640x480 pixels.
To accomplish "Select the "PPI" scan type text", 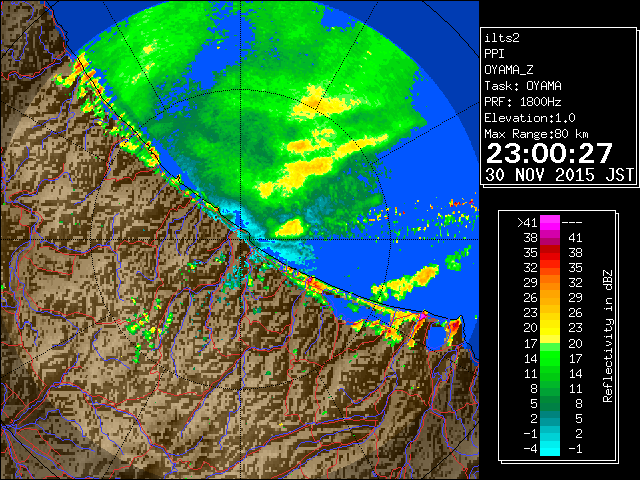I will pos(494,54).
